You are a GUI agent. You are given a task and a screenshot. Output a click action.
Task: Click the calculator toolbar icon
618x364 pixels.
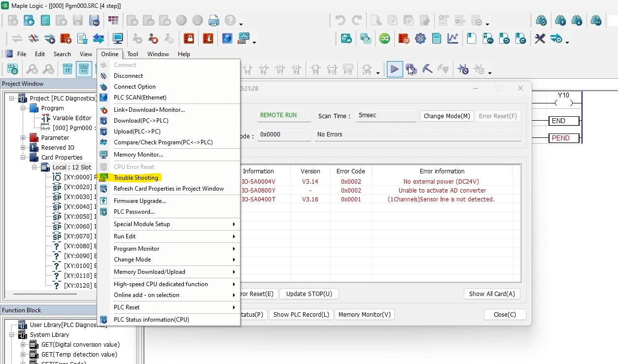click(437, 38)
